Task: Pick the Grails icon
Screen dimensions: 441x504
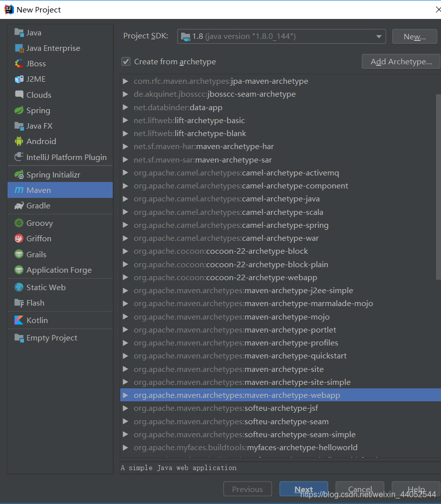Action: tap(19, 254)
